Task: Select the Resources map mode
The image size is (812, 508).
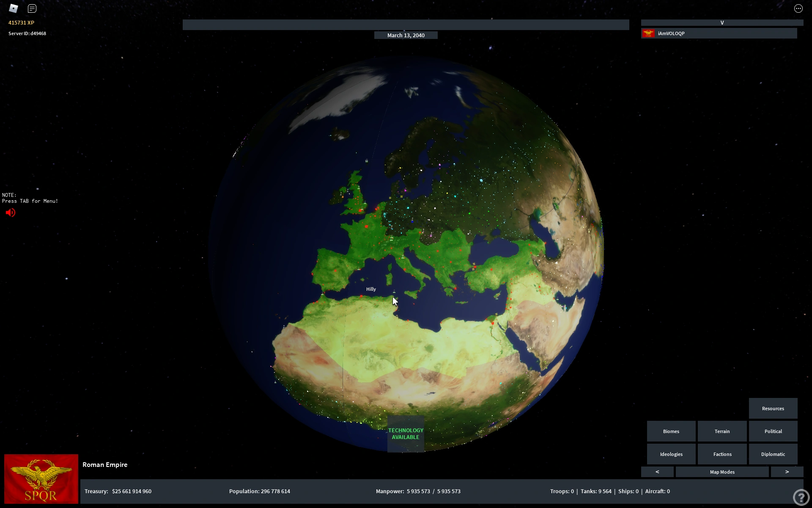Action: tap(773, 409)
